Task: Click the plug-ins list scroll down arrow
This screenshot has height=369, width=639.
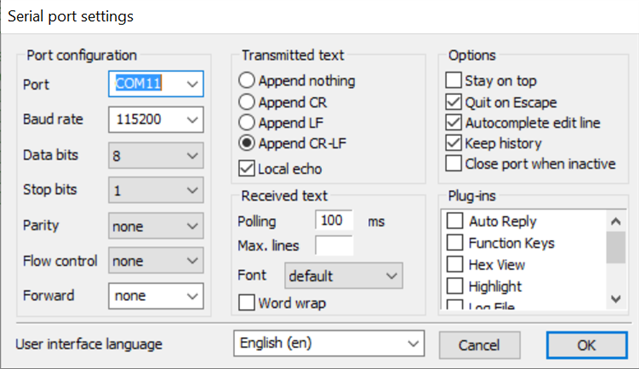Action: point(616,299)
